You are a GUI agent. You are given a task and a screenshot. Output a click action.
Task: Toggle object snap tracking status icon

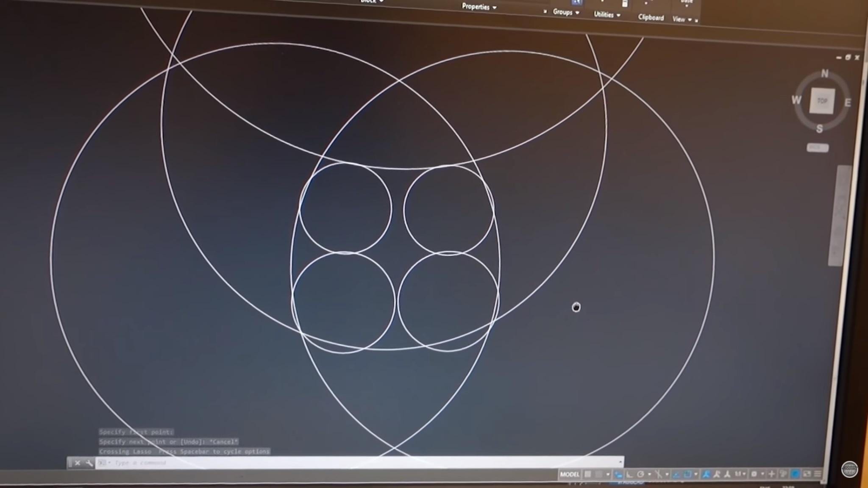pyautogui.click(x=676, y=474)
